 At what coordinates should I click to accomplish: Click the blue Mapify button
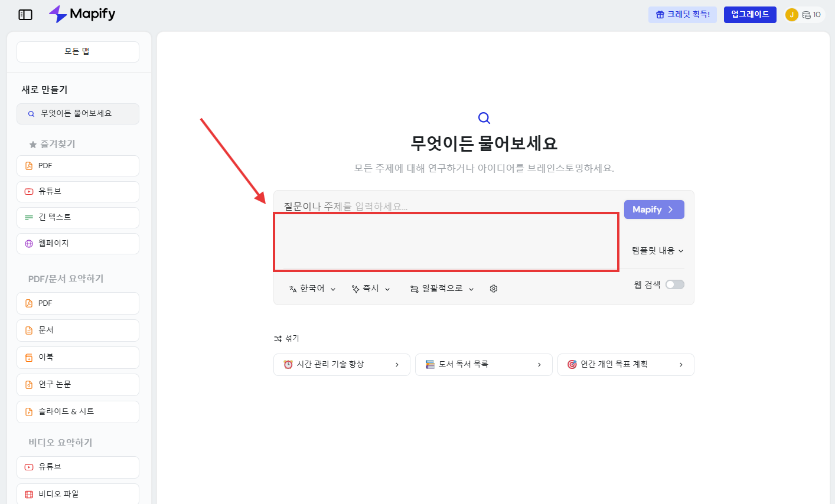pyautogui.click(x=654, y=210)
